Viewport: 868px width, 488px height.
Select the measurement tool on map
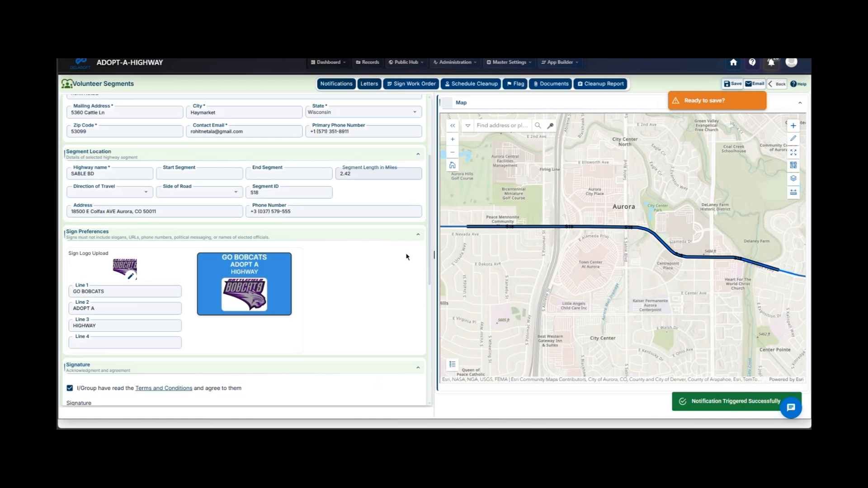coord(793,192)
